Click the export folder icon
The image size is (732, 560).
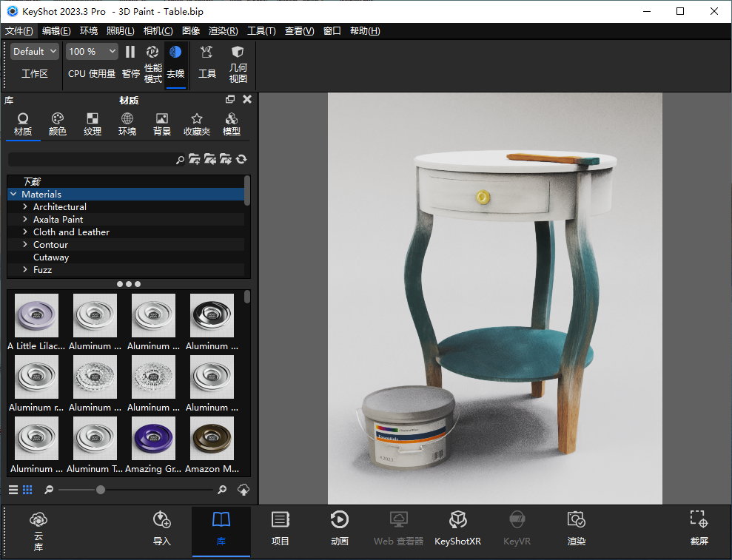pyautogui.click(x=226, y=159)
